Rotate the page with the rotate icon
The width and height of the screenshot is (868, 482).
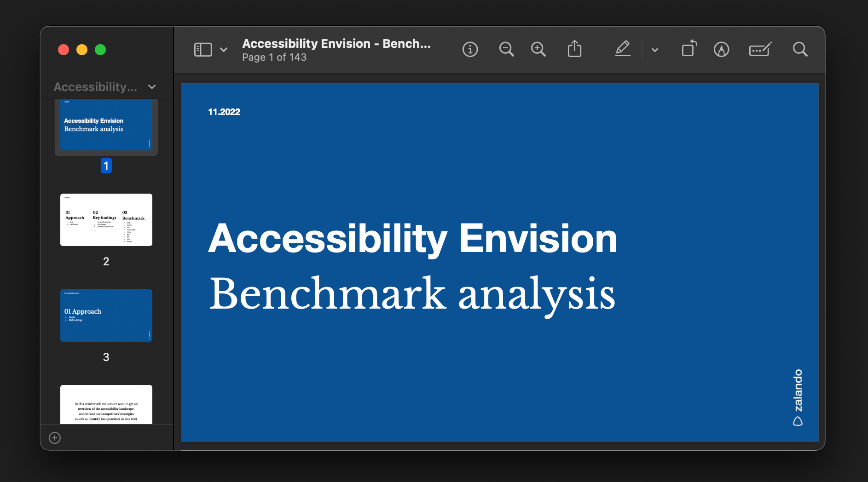click(689, 48)
